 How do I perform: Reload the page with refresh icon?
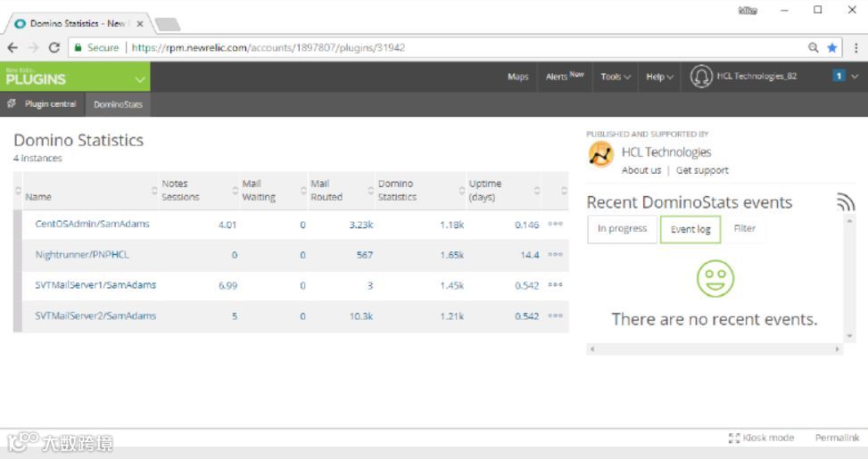point(54,47)
